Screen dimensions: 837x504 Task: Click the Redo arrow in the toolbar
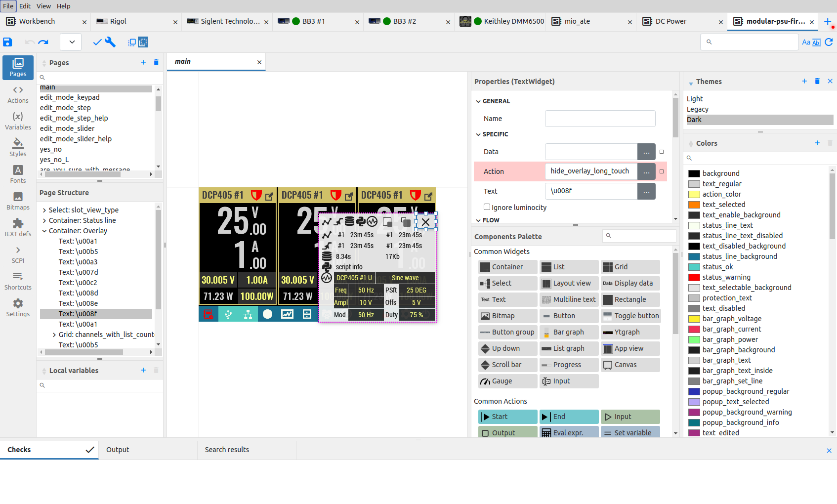click(43, 42)
